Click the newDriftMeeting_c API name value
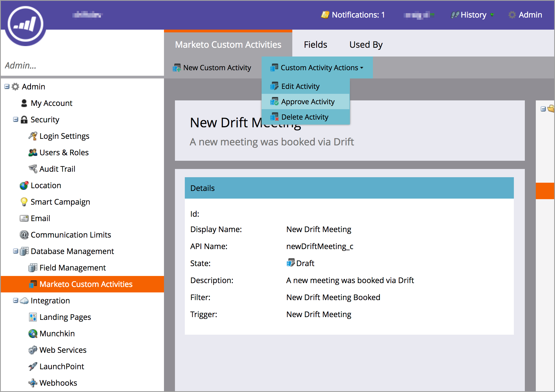Screen dimensions: 555x392 [320, 246]
